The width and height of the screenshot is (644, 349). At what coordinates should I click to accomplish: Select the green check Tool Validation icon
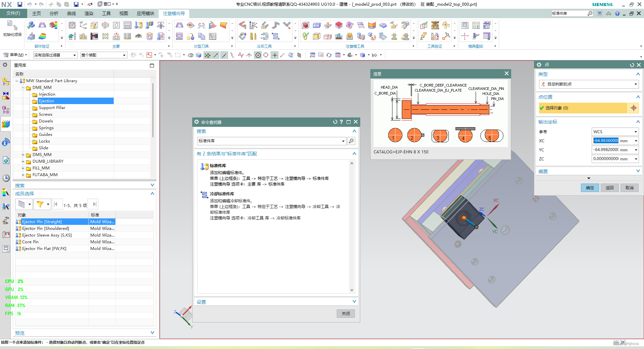click(424, 25)
